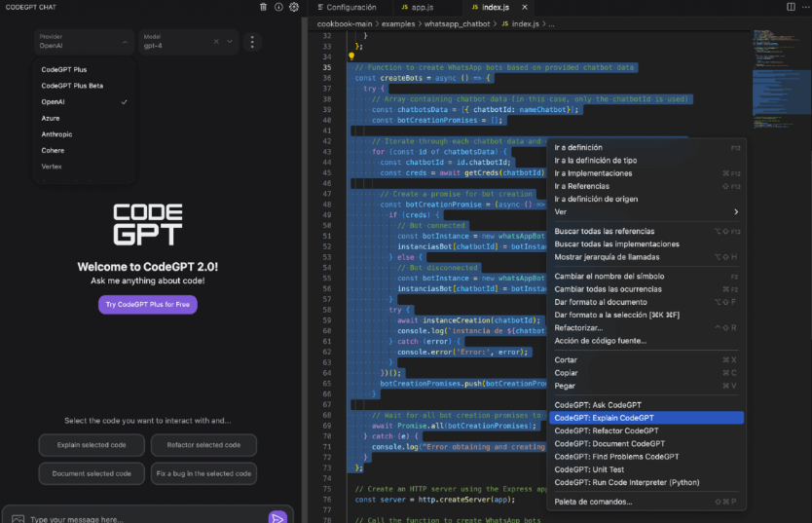Click Try CodeGPT Plus for Free button
Viewport: 812px width, 523px height.
click(x=147, y=305)
